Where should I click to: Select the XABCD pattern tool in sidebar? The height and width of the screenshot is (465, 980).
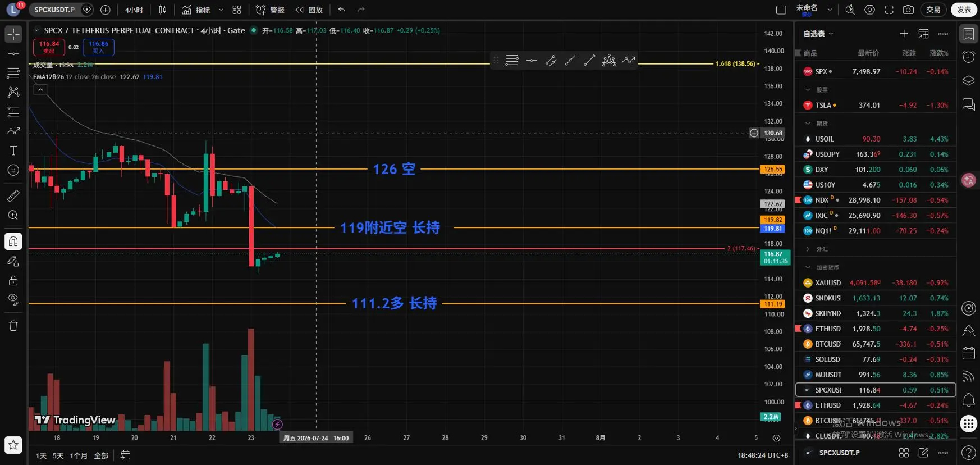tap(13, 92)
